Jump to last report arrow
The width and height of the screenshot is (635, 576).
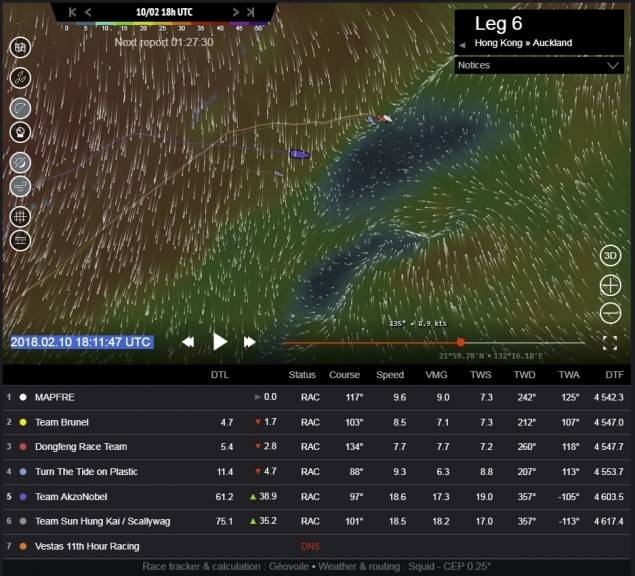click(251, 12)
